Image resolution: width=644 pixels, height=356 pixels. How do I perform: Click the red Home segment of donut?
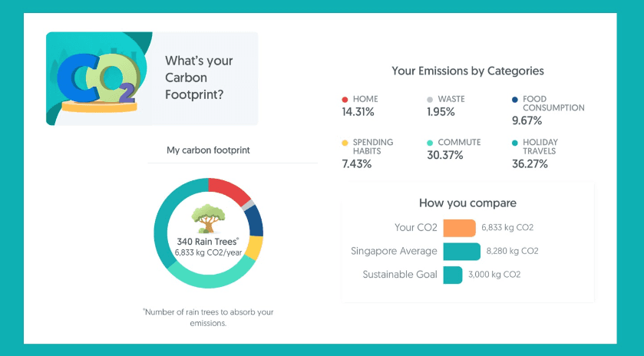coord(228,190)
